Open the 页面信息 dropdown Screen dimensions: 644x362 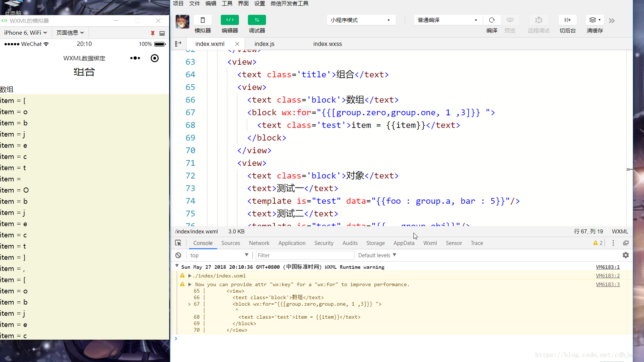(70, 33)
